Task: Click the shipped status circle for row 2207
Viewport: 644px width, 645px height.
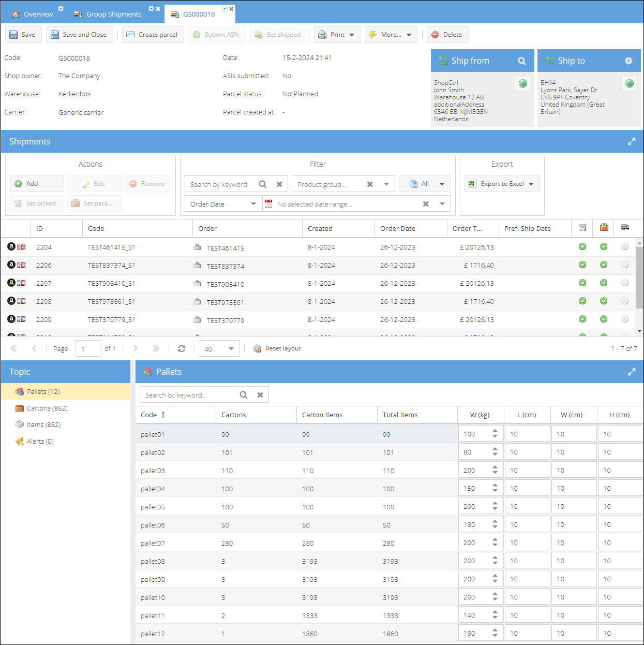Action: (625, 283)
